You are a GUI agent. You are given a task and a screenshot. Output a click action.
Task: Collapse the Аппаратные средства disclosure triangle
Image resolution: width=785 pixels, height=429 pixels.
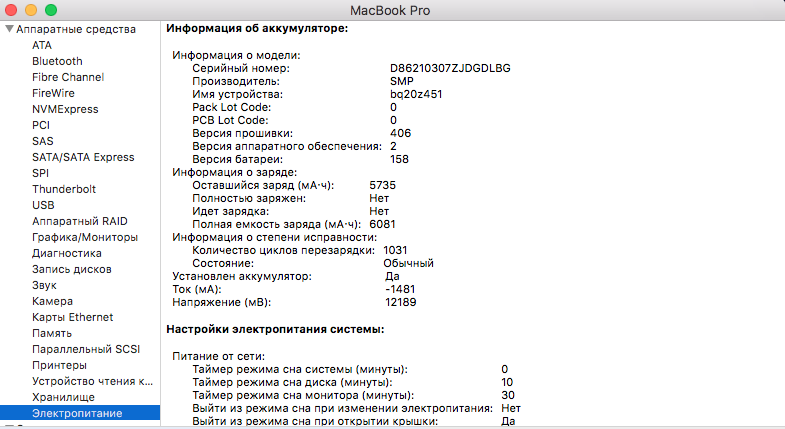coord(9,29)
